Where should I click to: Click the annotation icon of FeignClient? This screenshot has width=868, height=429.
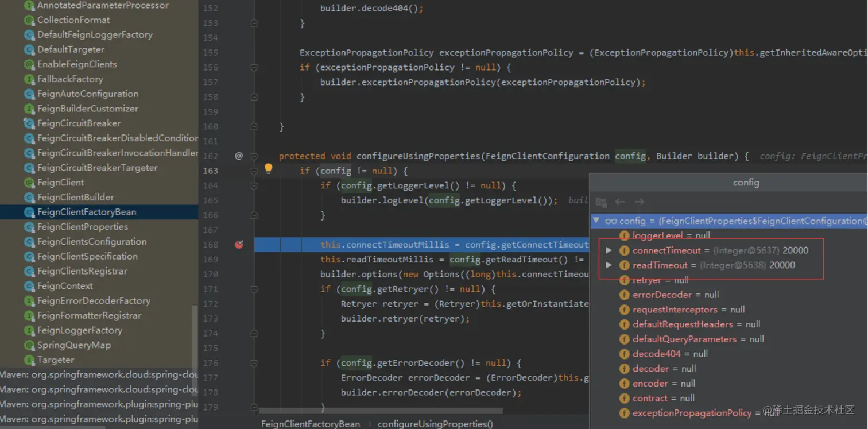point(29,183)
